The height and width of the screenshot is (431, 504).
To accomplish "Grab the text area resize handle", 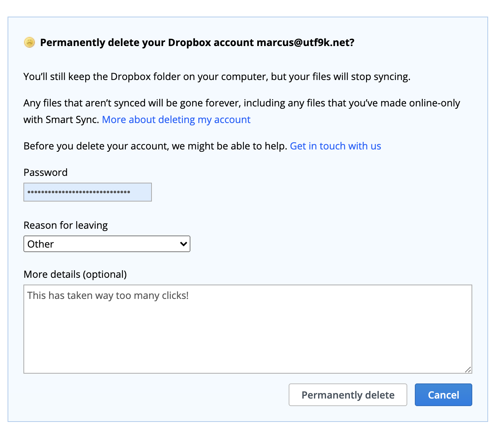I will point(468,369).
